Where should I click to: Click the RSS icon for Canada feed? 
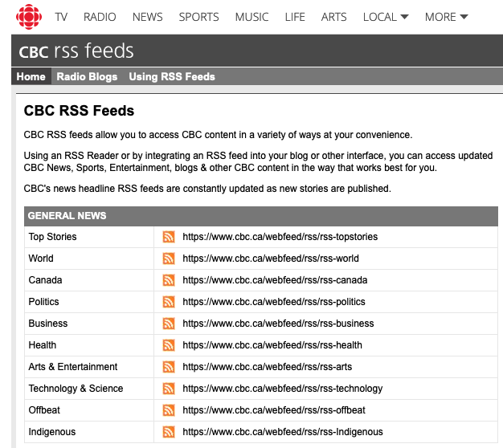(169, 280)
